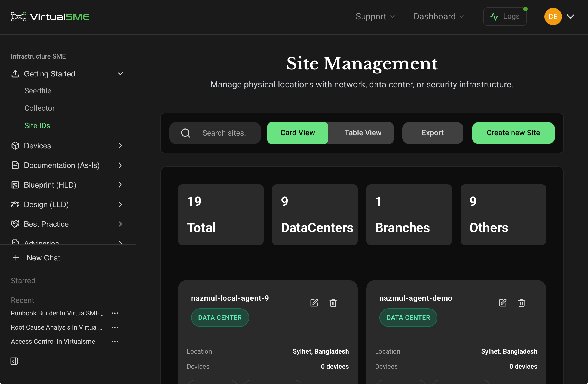Collapse the sidebar panel icon

pos(14,361)
